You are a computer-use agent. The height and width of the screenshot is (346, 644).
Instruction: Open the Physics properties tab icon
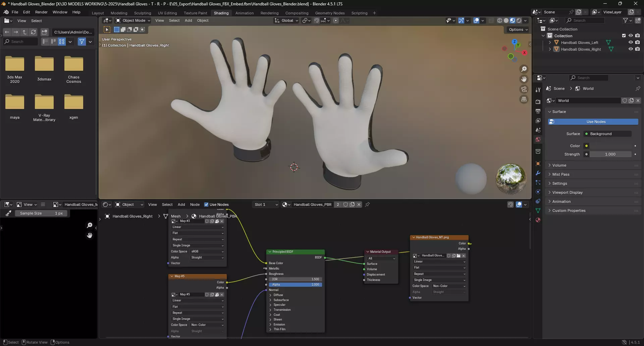tap(538, 192)
